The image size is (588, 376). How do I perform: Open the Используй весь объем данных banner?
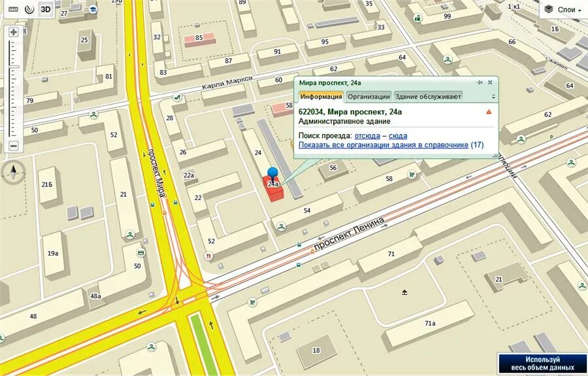click(542, 364)
